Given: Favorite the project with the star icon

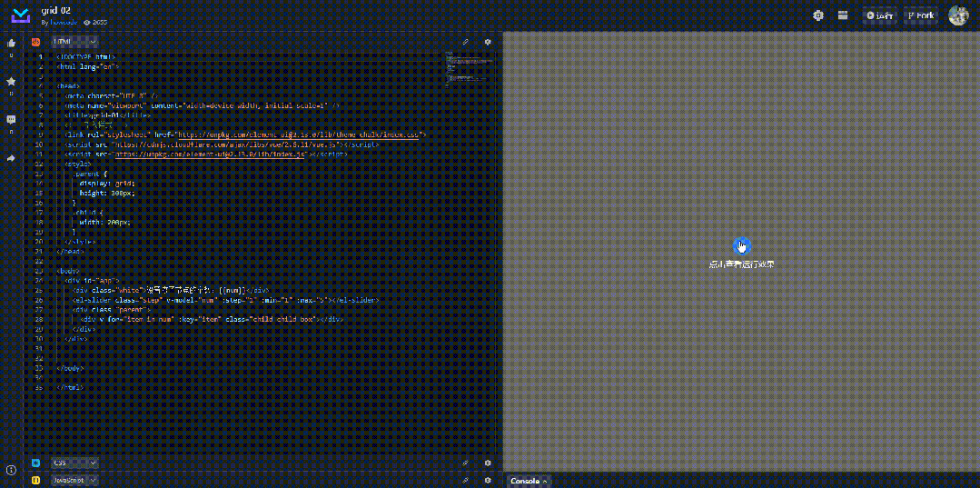Looking at the screenshot, I should click(11, 82).
